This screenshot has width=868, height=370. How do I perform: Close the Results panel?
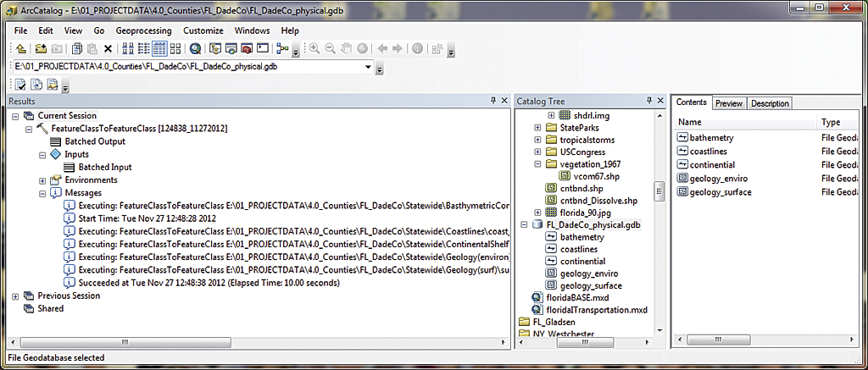coord(504,101)
